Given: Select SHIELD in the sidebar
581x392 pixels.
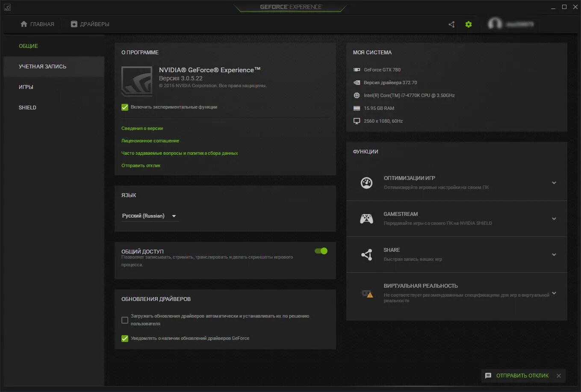Looking at the screenshot, I should [54, 108].
